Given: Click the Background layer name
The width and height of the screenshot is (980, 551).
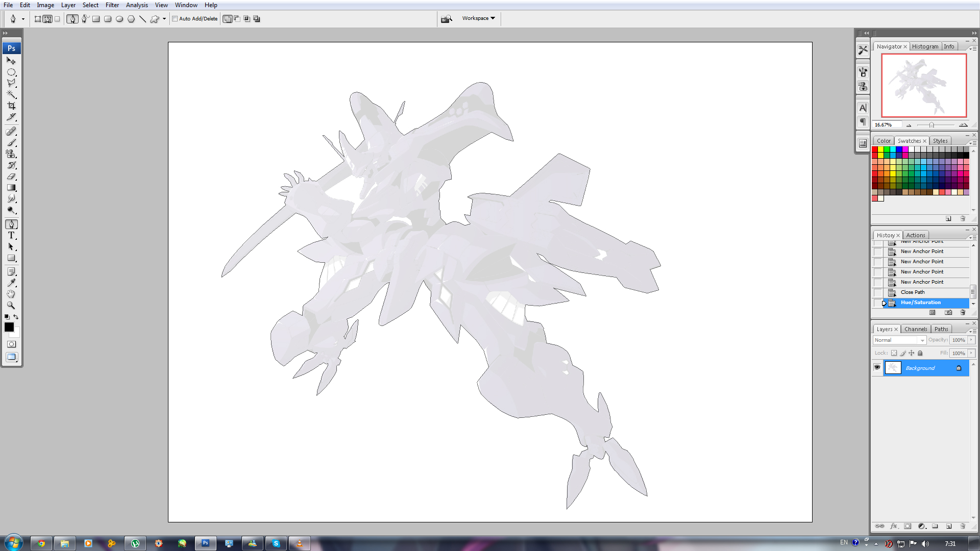Looking at the screenshot, I should tap(920, 368).
